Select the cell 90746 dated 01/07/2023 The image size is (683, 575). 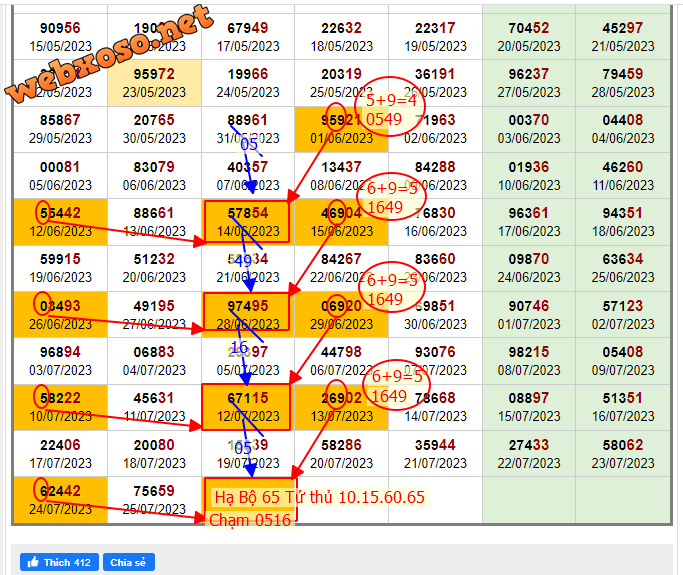click(529, 315)
